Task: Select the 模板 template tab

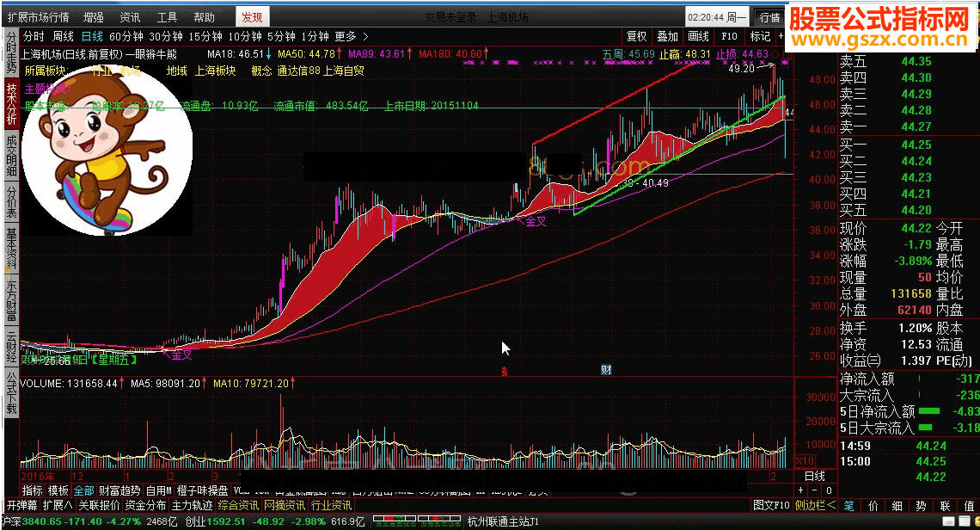Action: click(58, 490)
